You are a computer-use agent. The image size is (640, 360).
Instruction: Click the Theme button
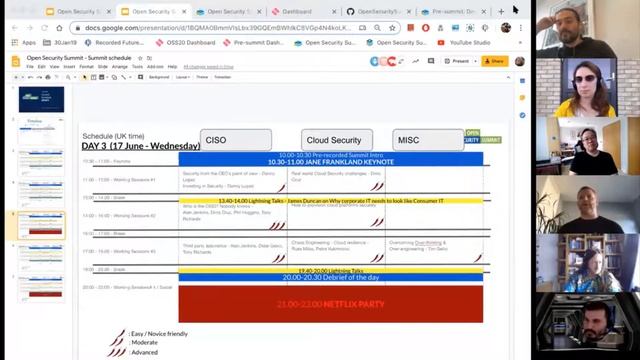(202, 77)
